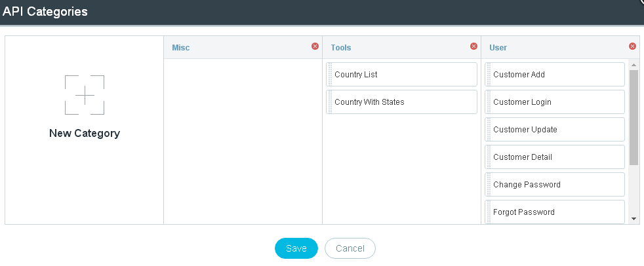Grab the Country List drag handle
Screen dimensions: 644x266
[x=331, y=74]
